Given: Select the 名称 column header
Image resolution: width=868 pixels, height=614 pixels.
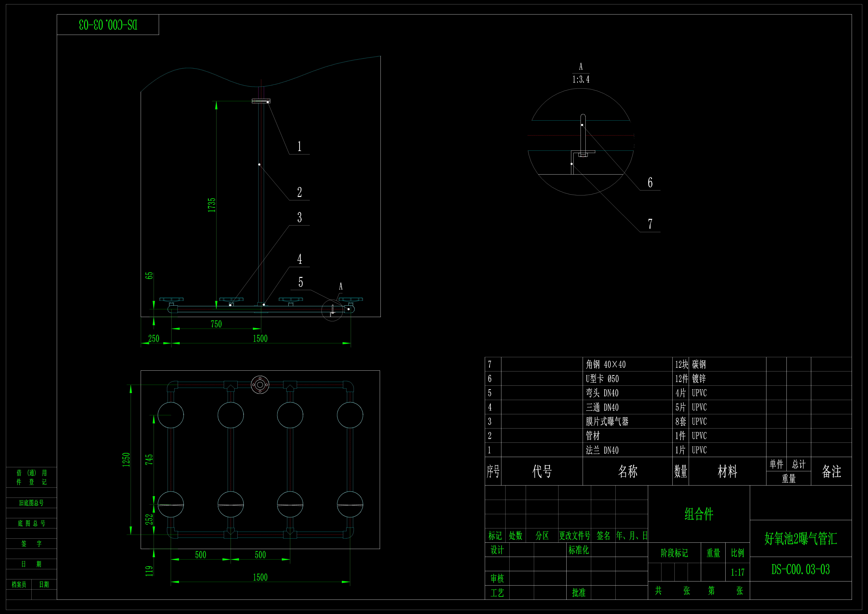Looking at the screenshot, I should 628,471.
